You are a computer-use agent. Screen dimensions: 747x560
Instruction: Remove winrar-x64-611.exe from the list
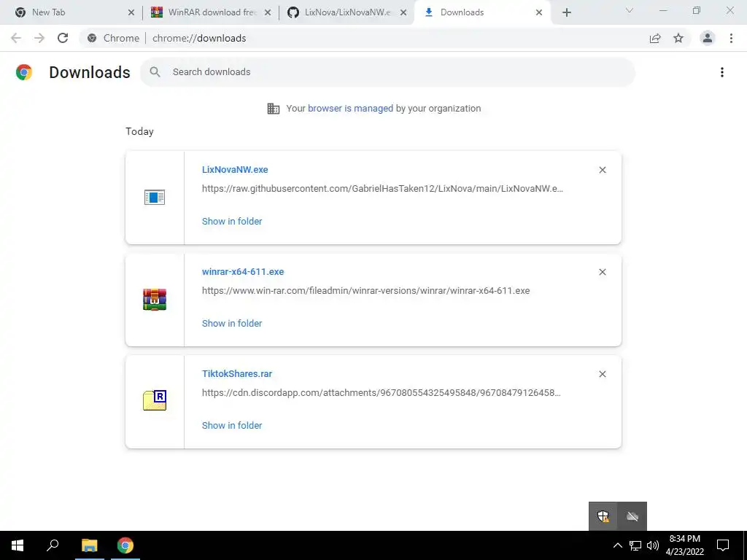click(x=602, y=272)
